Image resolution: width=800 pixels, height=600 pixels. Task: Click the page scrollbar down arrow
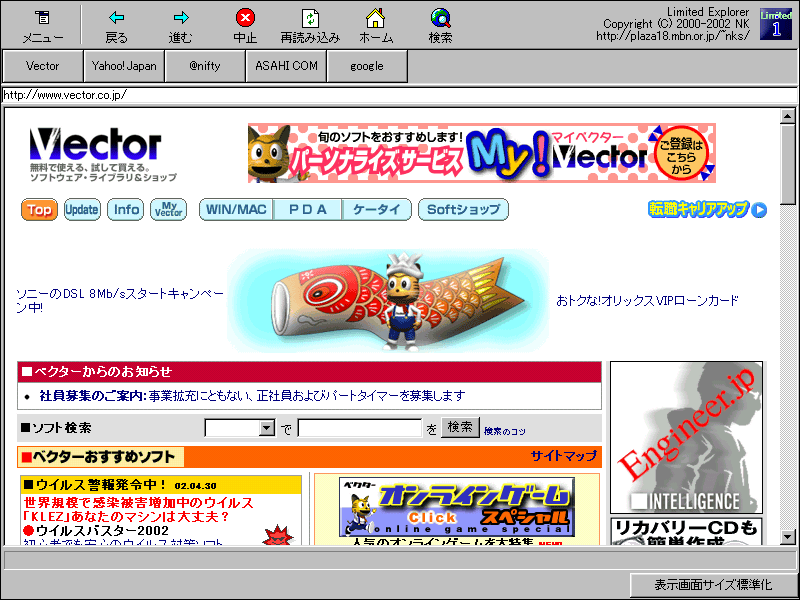(x=788, y=537)
